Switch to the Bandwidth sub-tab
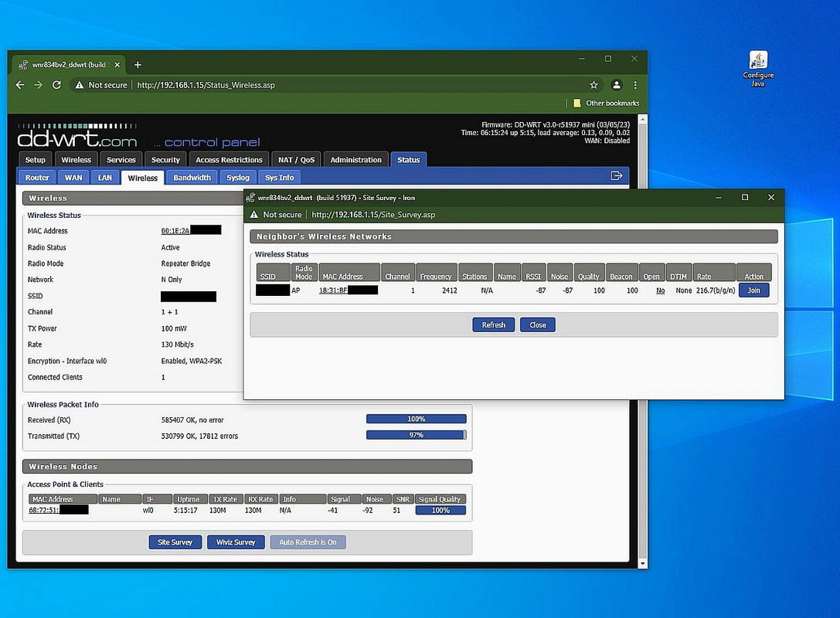This screenshot has width=840, height=618. [x=192, y=177]
